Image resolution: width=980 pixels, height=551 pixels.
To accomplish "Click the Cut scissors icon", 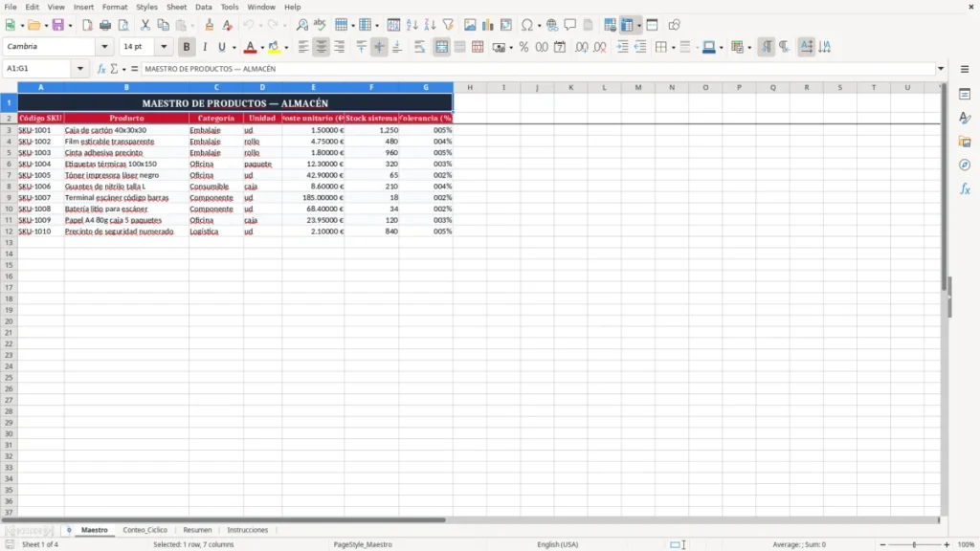I will point(145,25).
